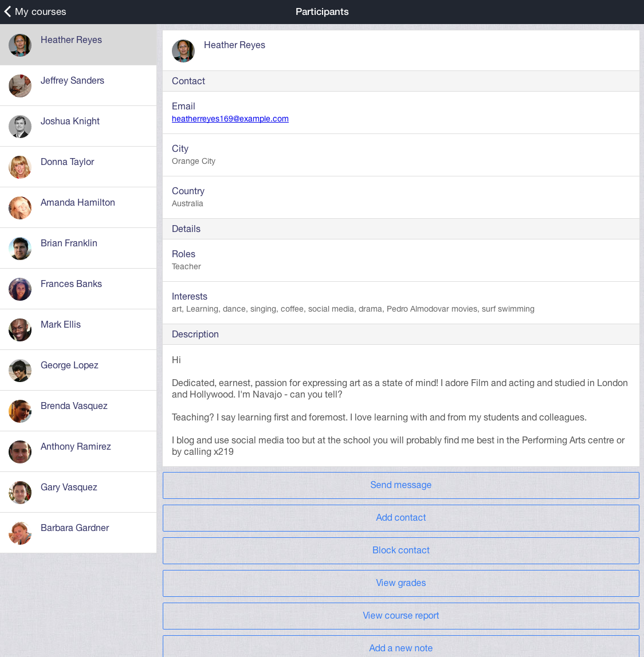Click Heather Reyes' sidebar avatar

[x=20, y=45]
